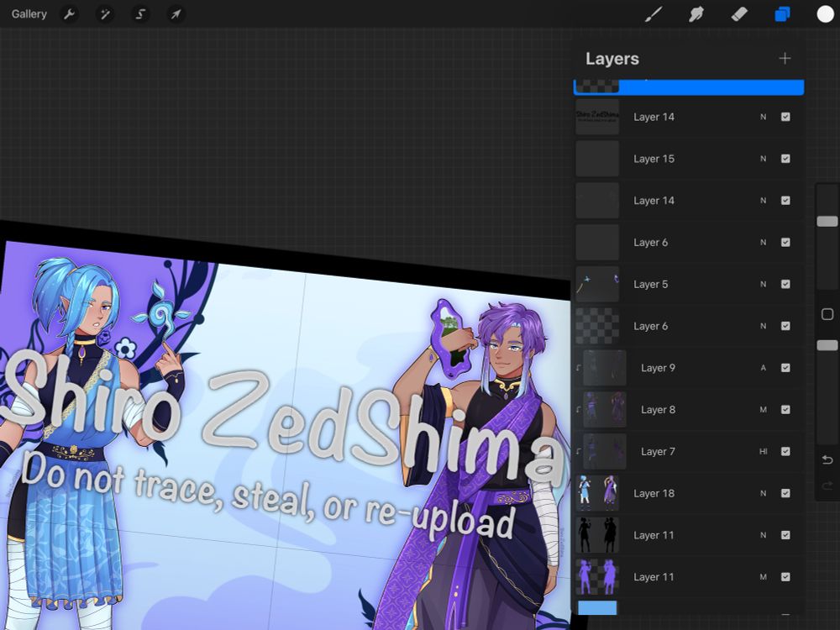Select the Layer 18 name
840x630 pixels.
pos(654,493)
